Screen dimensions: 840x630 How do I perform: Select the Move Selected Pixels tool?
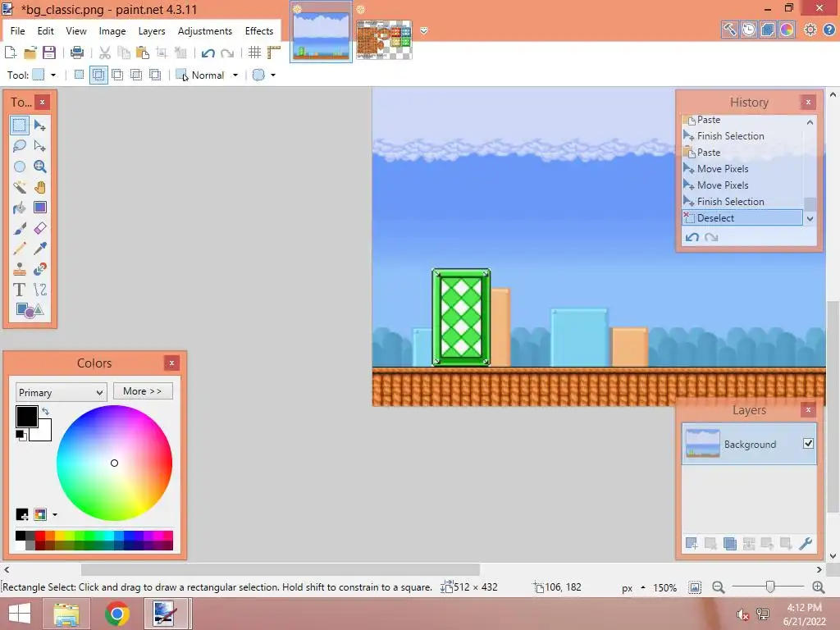click(39, 126)
